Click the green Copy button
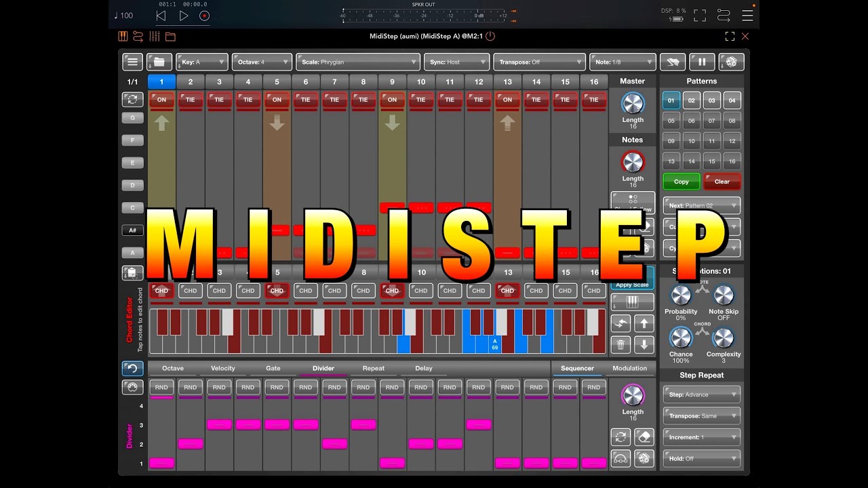This screenshot has width=868, height=488. click(x=682, y=182)
